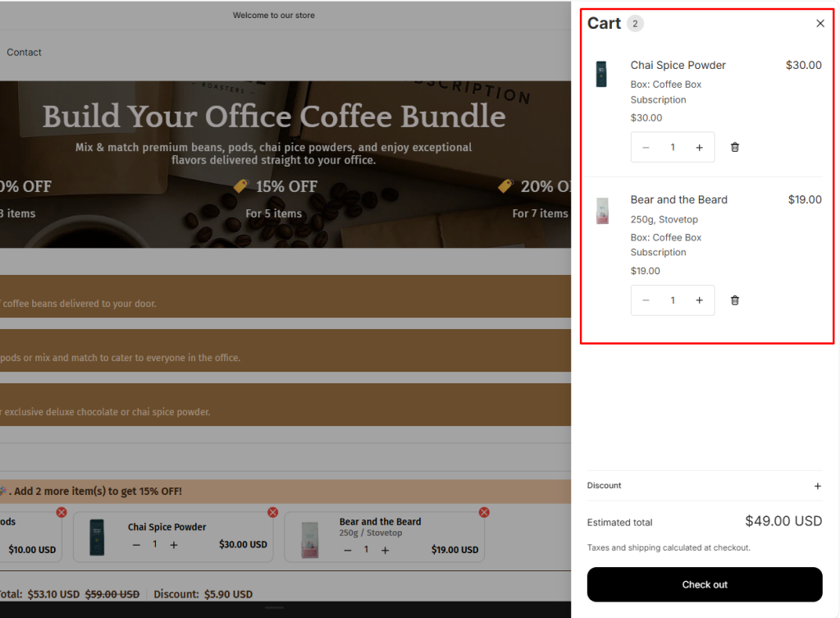Remove Bear and the Beard from bundle red X

484,512
